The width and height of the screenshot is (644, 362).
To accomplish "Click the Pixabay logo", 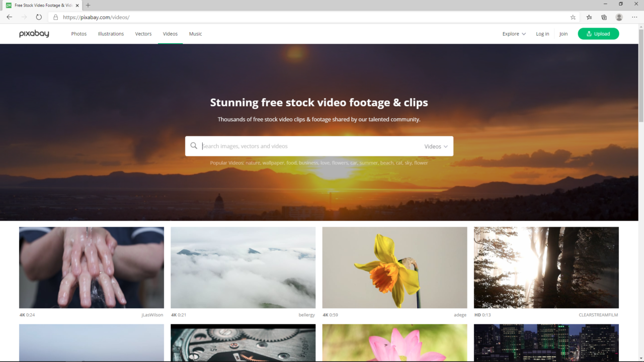I will [x=34, y=34].
